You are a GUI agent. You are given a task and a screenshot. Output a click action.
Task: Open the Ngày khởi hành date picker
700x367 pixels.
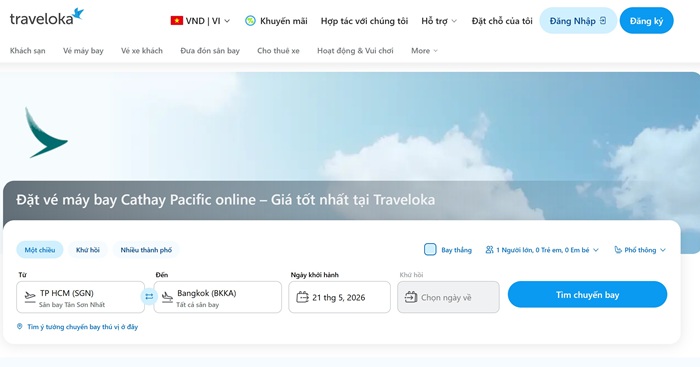click(339, 297)
